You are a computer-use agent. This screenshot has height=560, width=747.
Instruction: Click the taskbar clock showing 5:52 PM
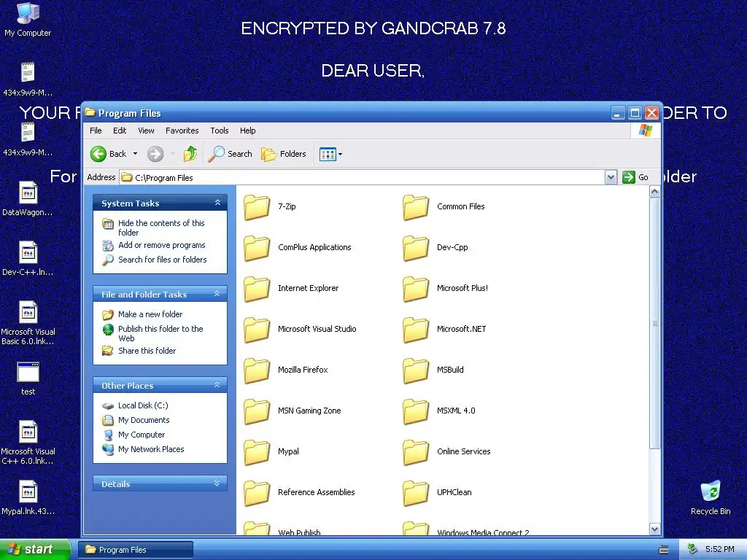(x=720, y=550)
